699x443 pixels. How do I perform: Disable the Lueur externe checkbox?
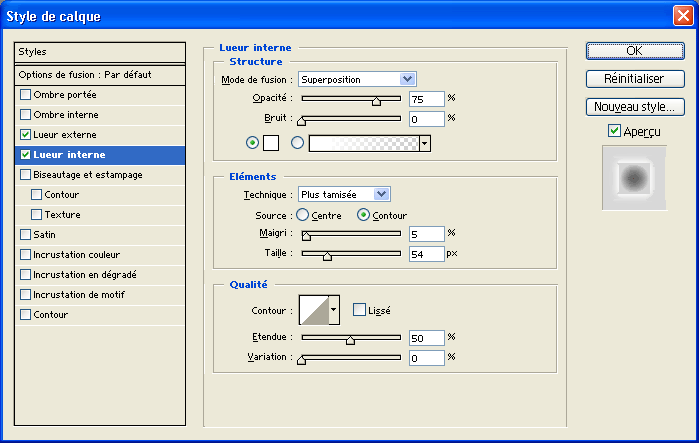coord(25,134)
